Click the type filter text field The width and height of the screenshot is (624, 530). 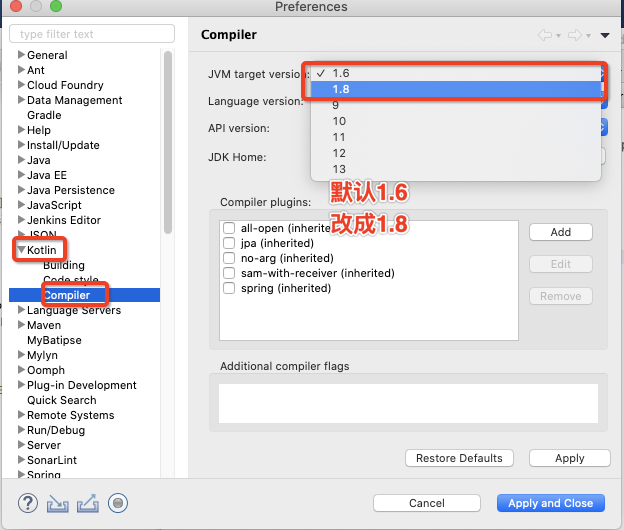coord(92,34)
